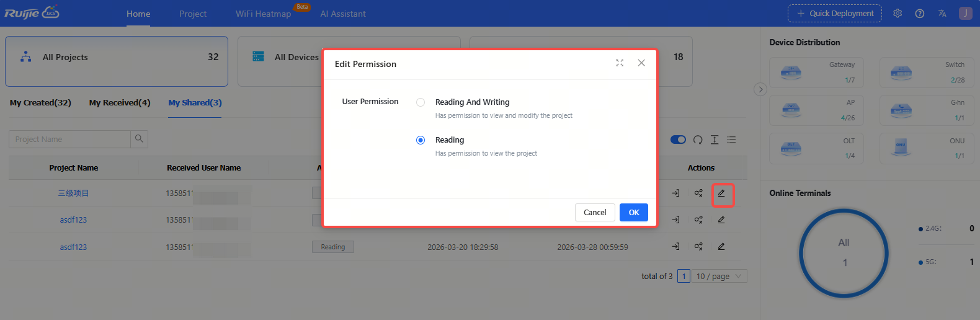
Task: Open the WiFi Heatmap menu
Action: tap(263, 14)
